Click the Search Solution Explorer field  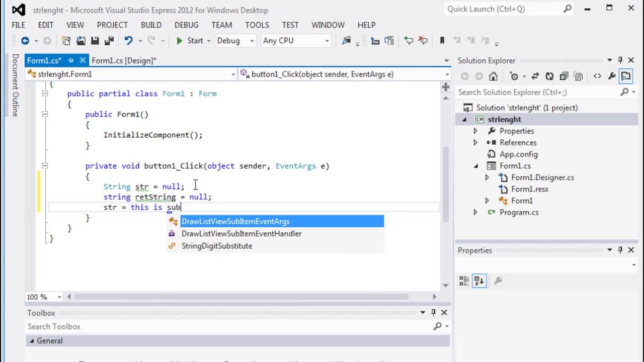coord(538,92)
